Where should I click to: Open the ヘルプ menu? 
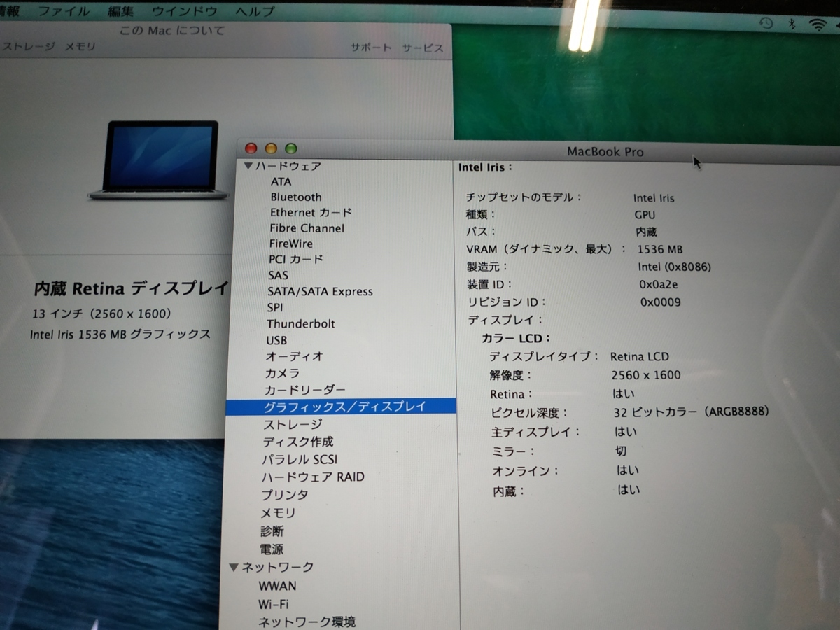pos(255,11)
